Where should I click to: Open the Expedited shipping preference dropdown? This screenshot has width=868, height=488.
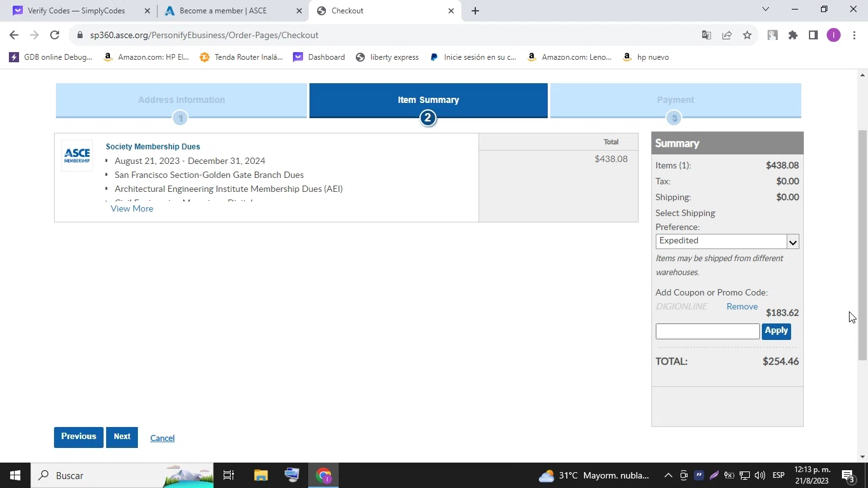pyautogui.click(x=727, y=241)
